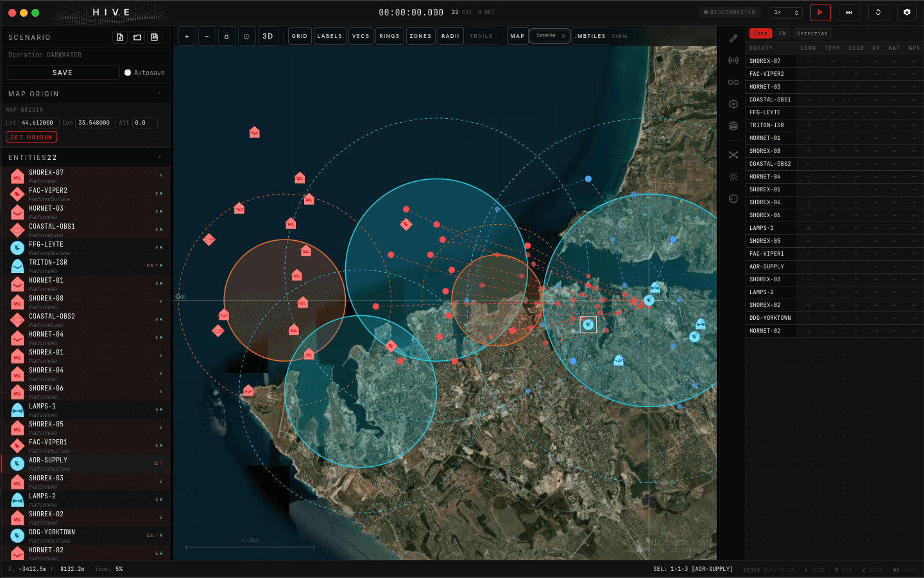
Task: Collapse the ENTITIES section
Action: coord(159,157)
